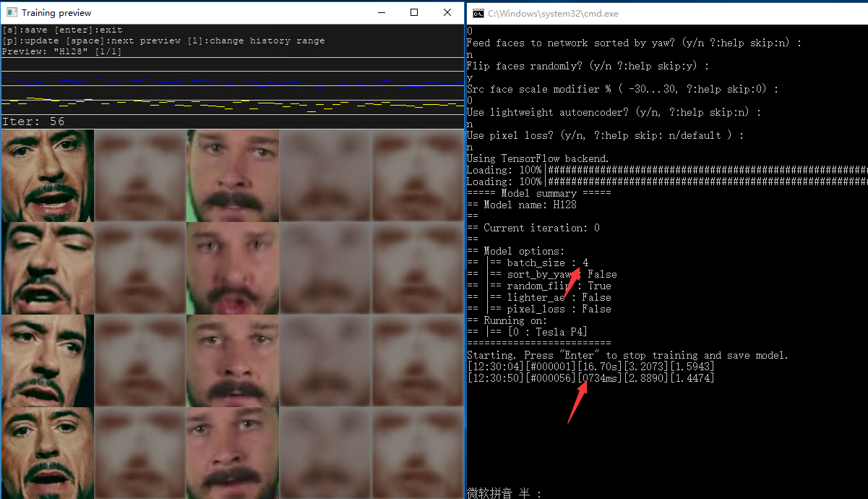Click the "Iter: 56" counter

[33, 121]
